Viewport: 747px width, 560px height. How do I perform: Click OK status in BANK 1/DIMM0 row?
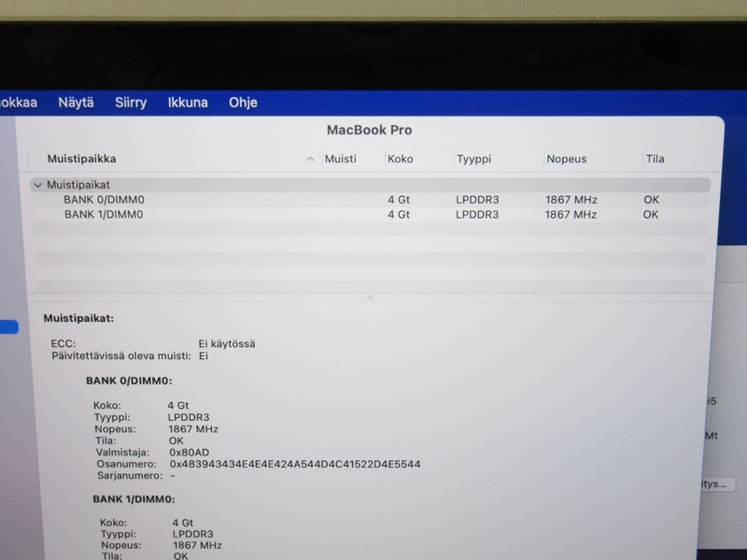[651, 215]
